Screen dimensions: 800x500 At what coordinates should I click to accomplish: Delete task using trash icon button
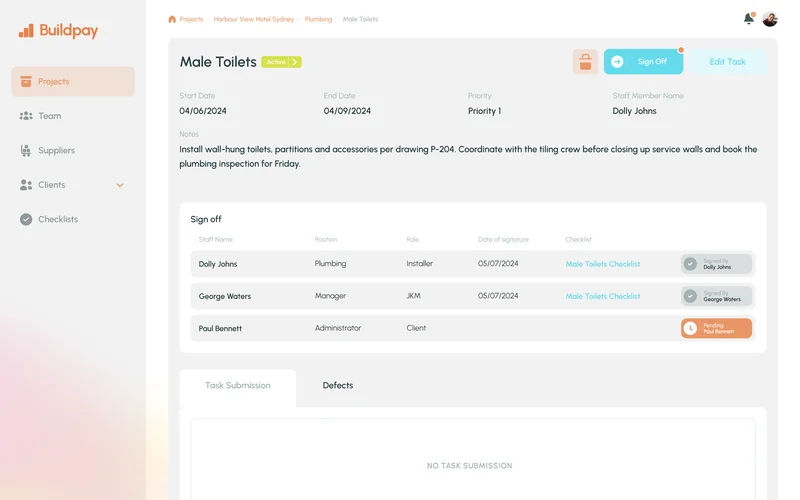click(585, 62)
